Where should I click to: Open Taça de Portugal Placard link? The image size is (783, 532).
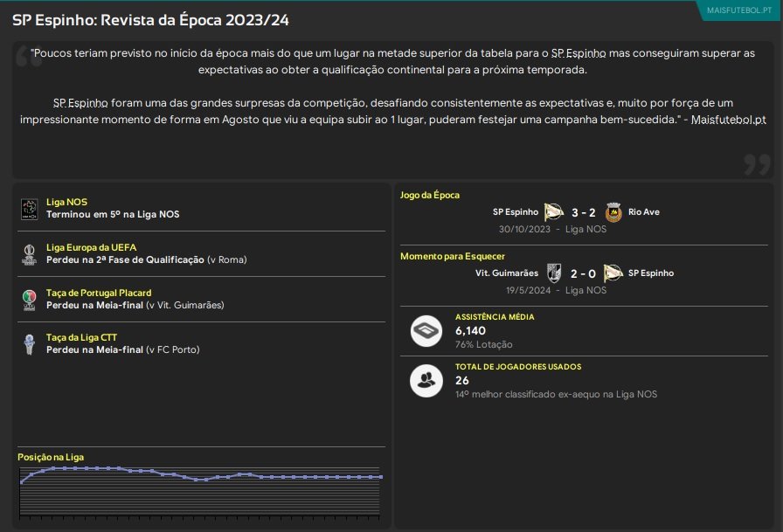point(99,293)
